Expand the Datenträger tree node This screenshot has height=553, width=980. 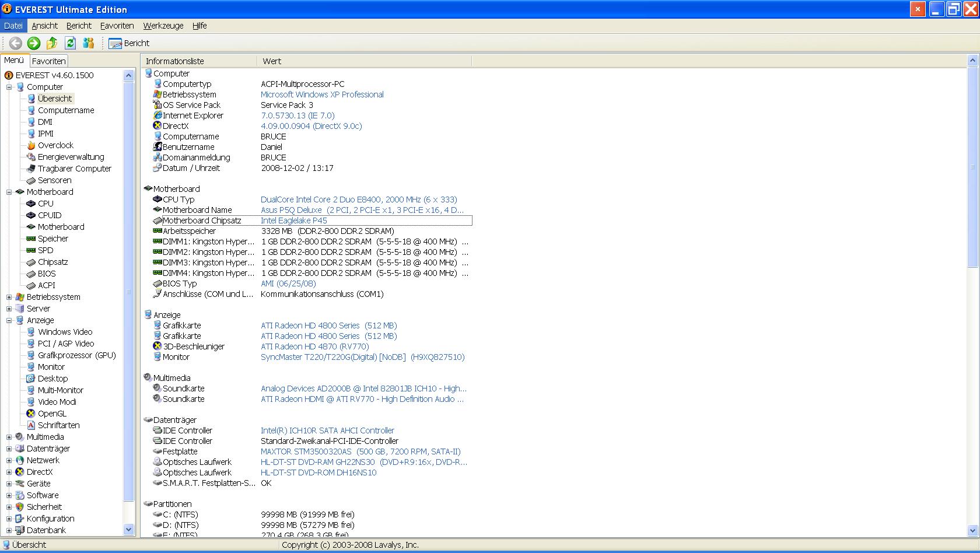9,449
